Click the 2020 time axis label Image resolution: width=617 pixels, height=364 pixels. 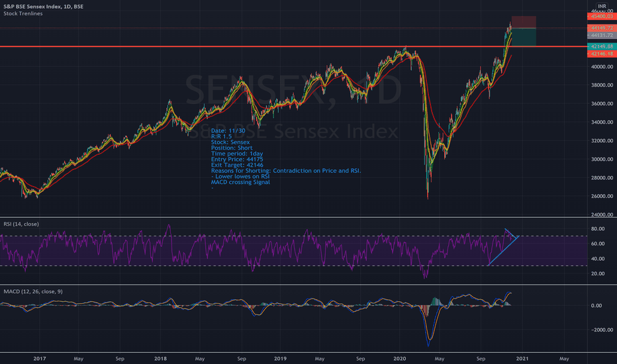point(399,359)
